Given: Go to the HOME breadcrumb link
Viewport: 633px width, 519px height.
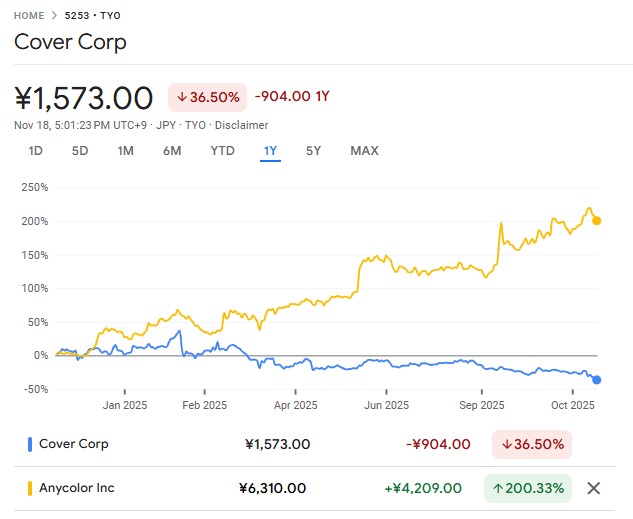Looking at the screenshot, I should click(x=28, y=16).
